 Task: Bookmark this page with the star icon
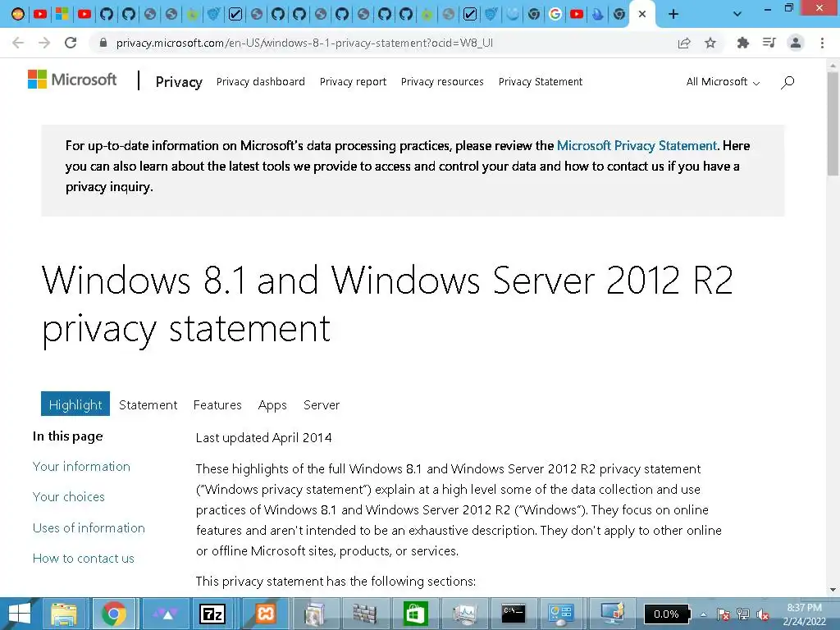[x=710, y=43]
